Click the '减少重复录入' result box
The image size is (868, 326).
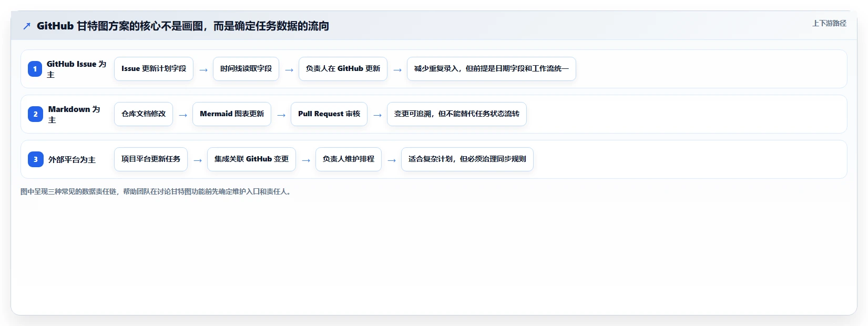click(492, 69)
